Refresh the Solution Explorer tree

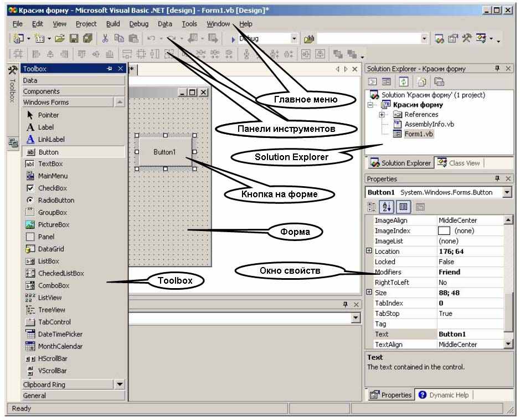404,81
